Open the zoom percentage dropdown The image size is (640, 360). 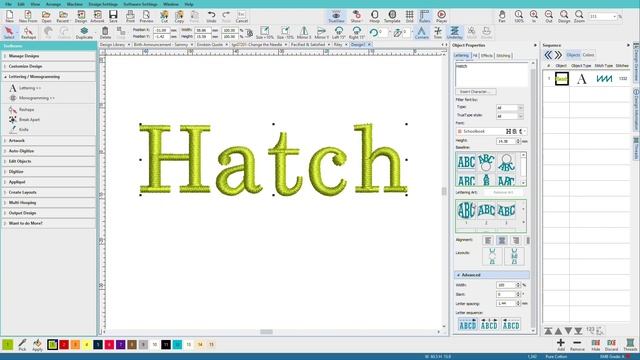(614, 17)
